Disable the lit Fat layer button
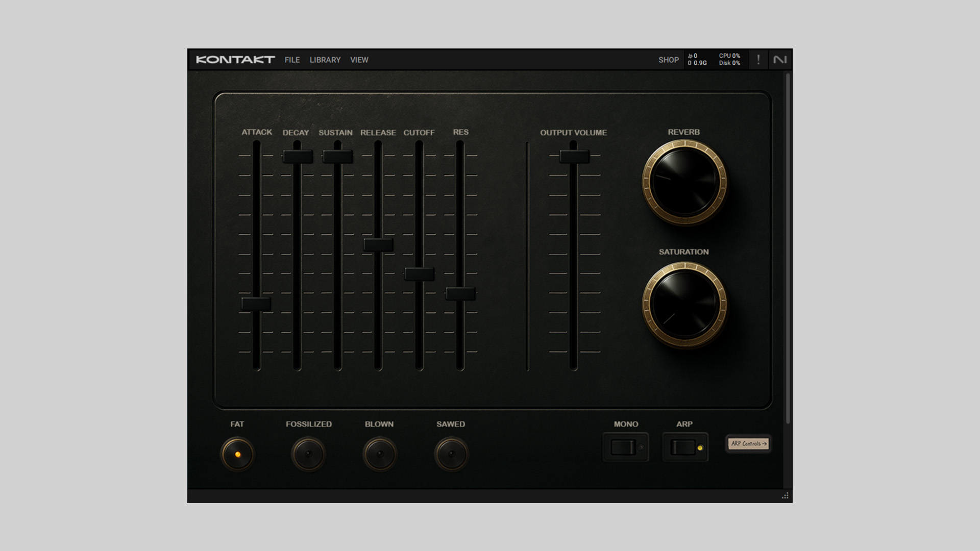The width and height of the screenshot is (980, 551). (x=237, y=454)
